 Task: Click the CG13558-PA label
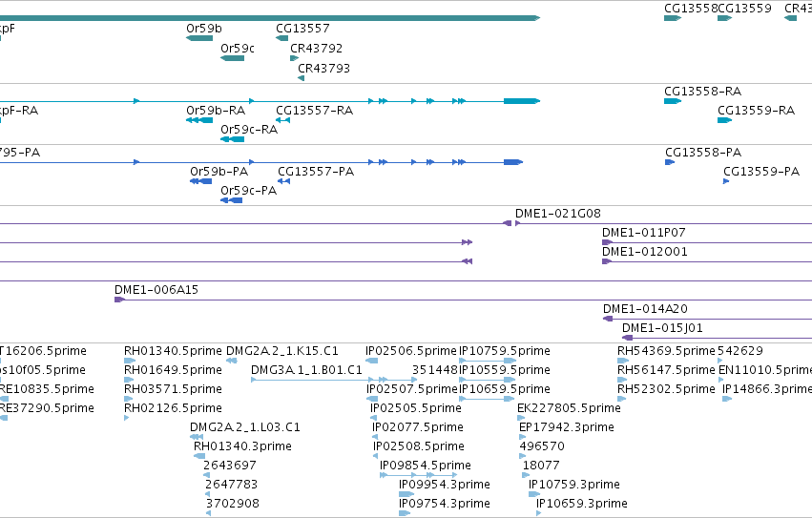click(x=703, y=153)
